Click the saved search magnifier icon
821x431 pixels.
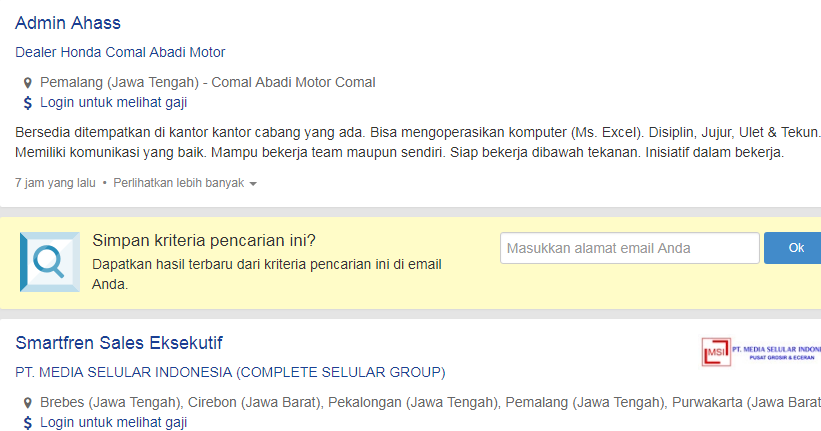tap(49, 262)
